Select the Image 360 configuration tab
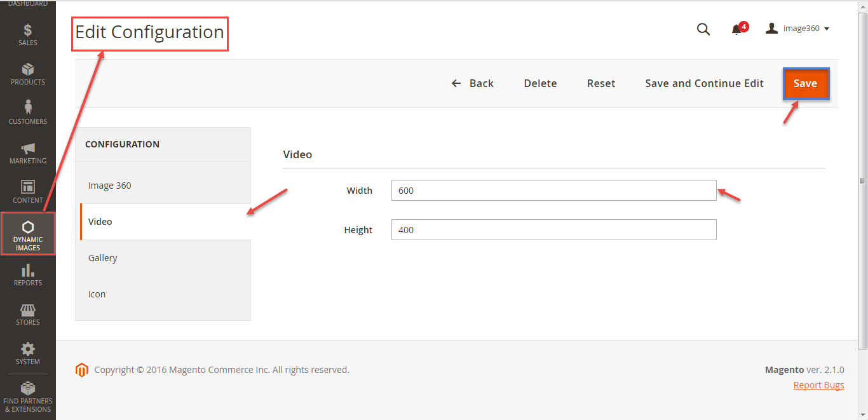The height and width of the screenshot is (420, 868). (163, 186)
